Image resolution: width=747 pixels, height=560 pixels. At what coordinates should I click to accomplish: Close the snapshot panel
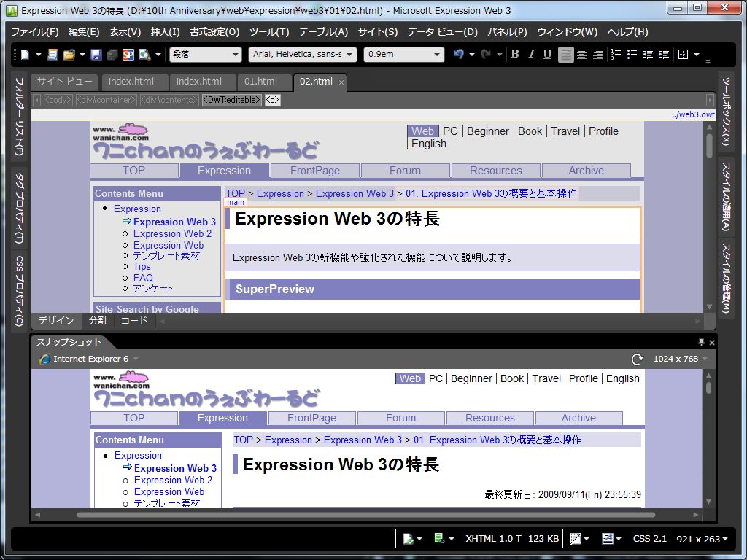point(712,343)
